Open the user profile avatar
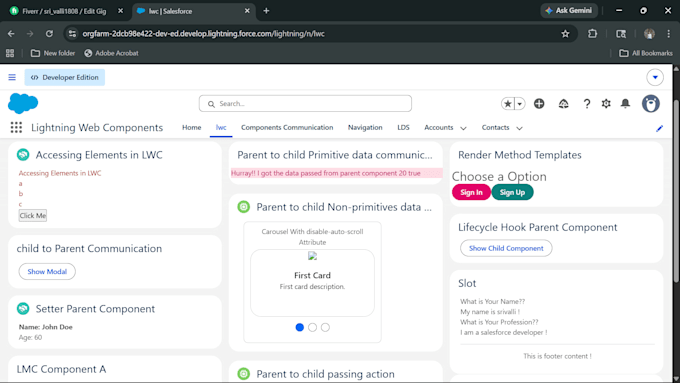This screenshot has width=680, height=383. (x=651, y=104)
